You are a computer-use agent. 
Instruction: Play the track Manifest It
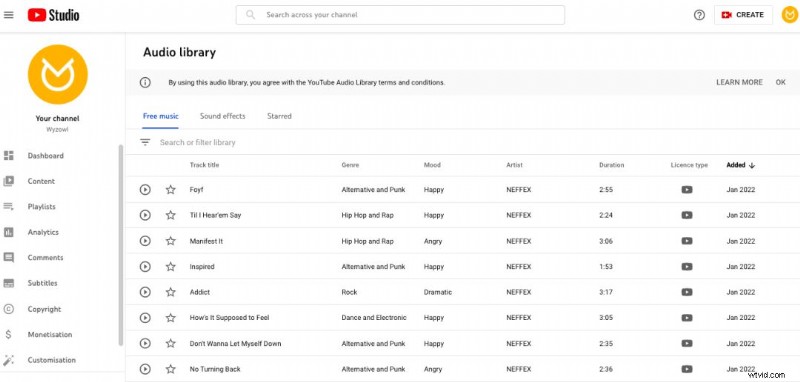point(145,241)
